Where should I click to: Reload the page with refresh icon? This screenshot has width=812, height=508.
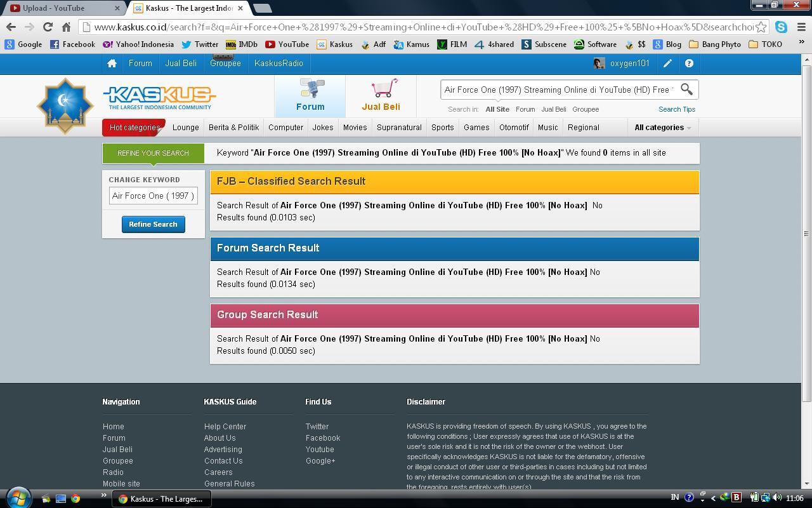48,27
